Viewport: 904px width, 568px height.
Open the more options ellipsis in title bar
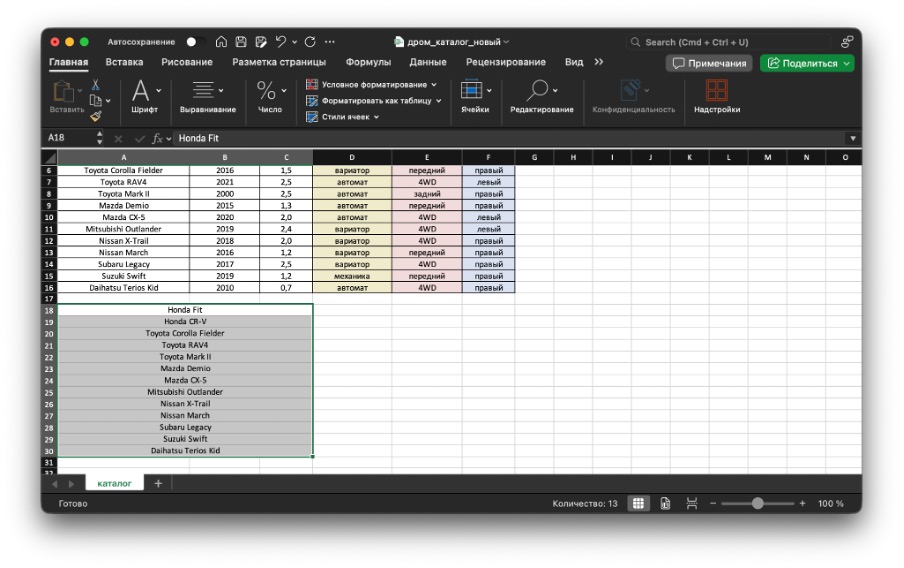tap(330, 42)
